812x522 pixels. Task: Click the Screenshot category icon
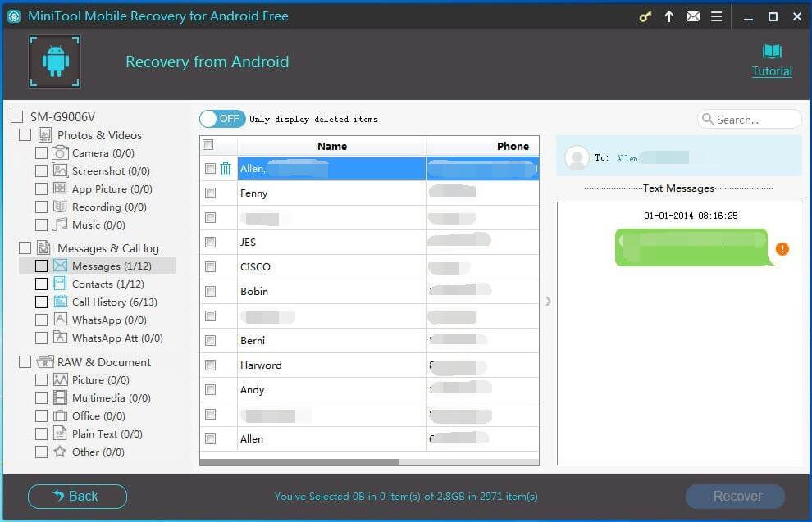pyautogui.click(x=60, y=170)
